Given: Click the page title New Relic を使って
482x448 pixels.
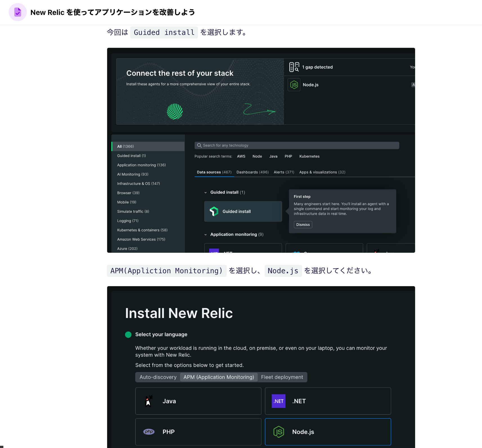Looking at the screenshot, I should click(x=113, y=12).
